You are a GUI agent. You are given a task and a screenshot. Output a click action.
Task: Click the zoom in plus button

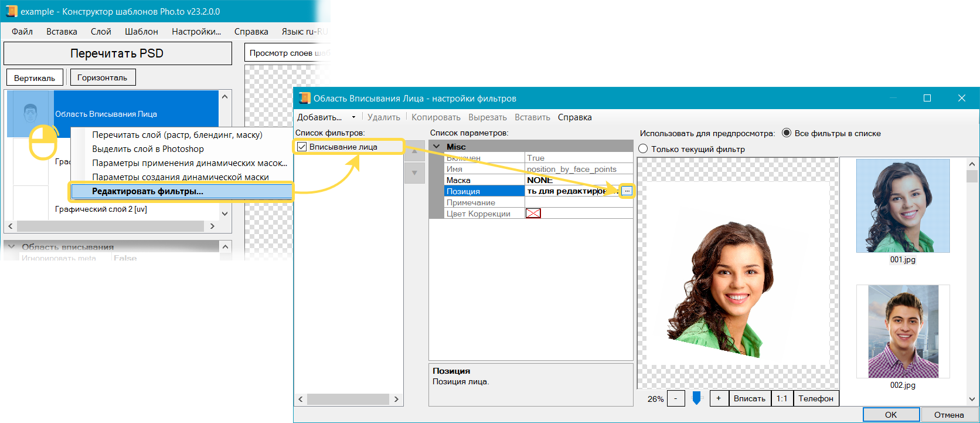click(x=719, y=398)
